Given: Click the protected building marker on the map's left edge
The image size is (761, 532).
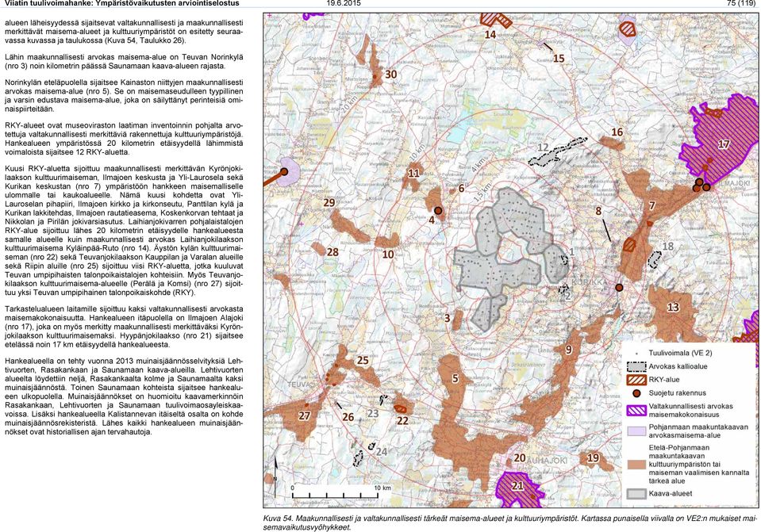Looking at the screenshot, I should point(284,172).
